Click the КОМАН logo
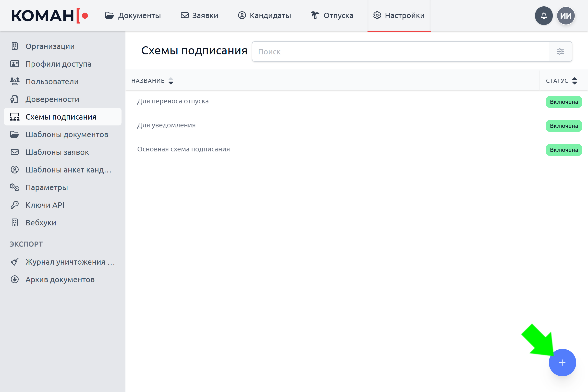 coord(49,16)
